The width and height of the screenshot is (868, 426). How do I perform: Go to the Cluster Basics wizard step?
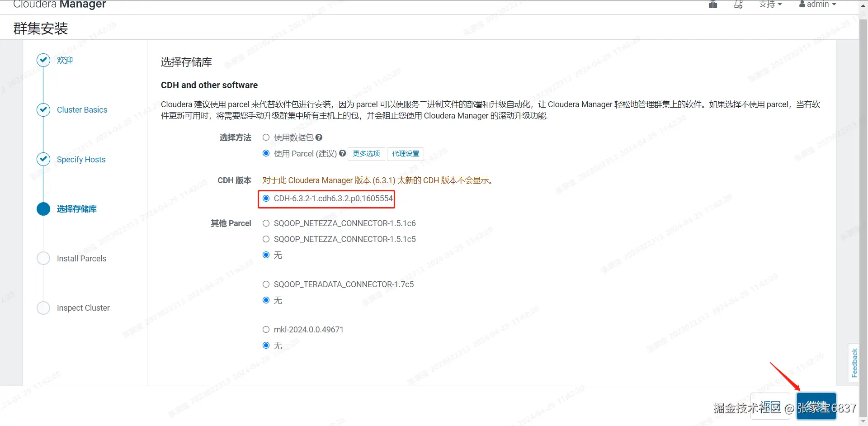(82, 110)
